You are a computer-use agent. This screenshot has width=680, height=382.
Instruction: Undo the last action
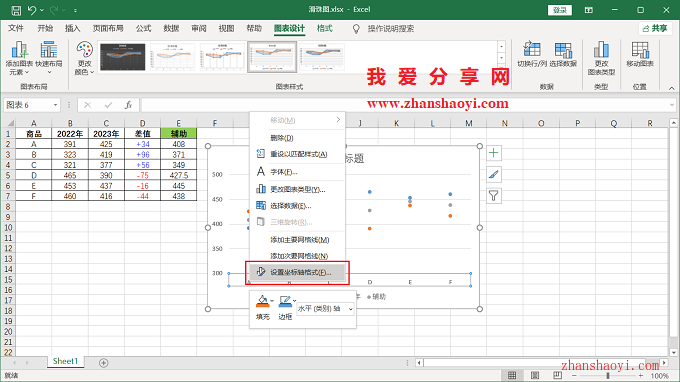click(32, 10)
